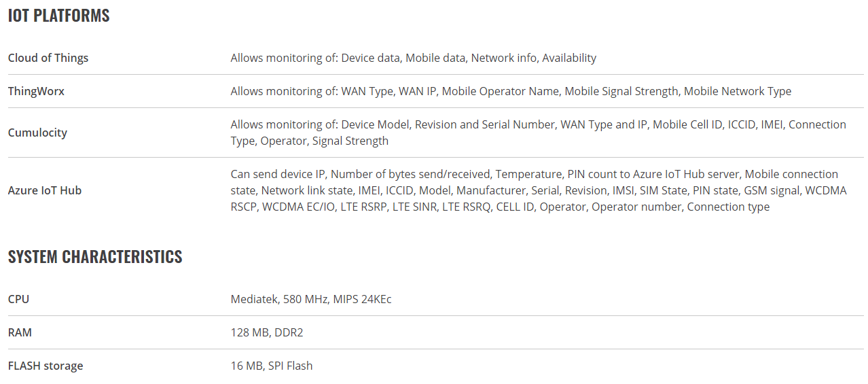
Task: Click the Azure IoT Hub description paragraph
Action: (x=538, y=190)
